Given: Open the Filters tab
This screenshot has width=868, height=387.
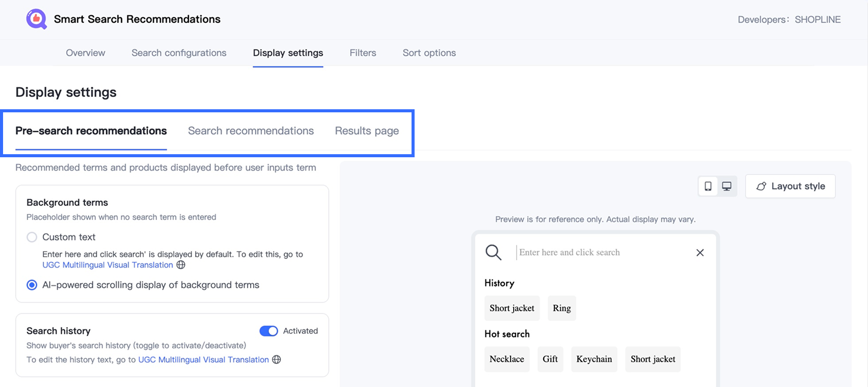Looking at the screenshot, I should click(363, 53).
